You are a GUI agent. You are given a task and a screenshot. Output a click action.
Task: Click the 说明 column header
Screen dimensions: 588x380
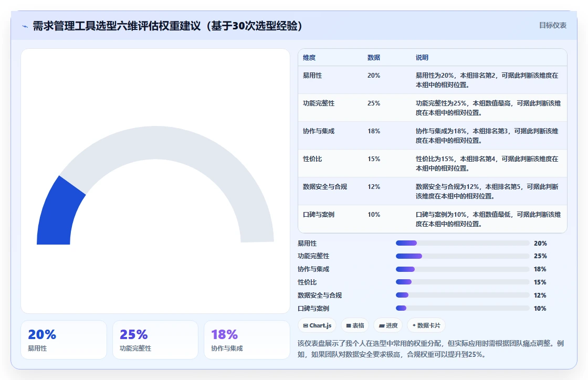pyautogui.click(x=422, y=58)
